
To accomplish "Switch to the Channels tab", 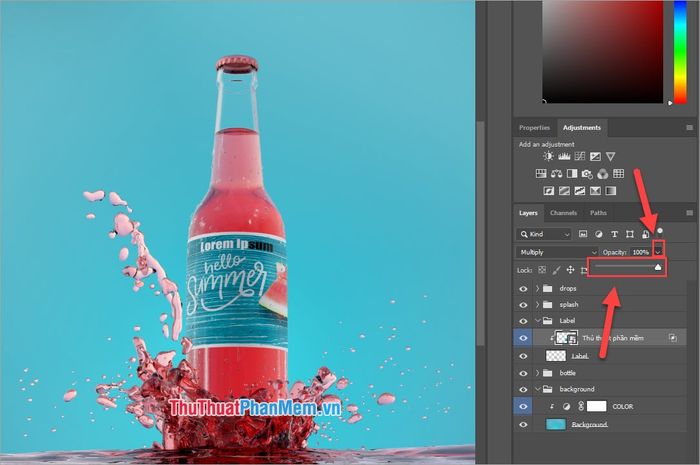I will tap(563, 213).
